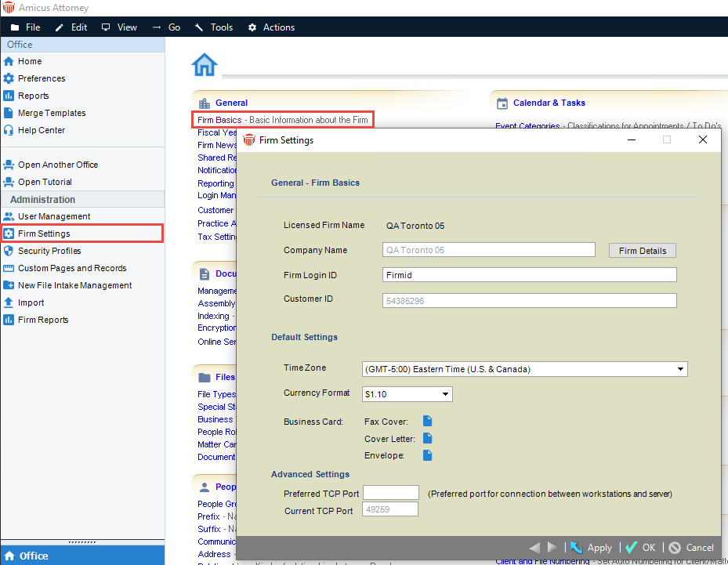This screenshot has width=728, height=565.
Task: Close the Firm Settings dialog
Action: pyautogui.click(x=702, y=139)
